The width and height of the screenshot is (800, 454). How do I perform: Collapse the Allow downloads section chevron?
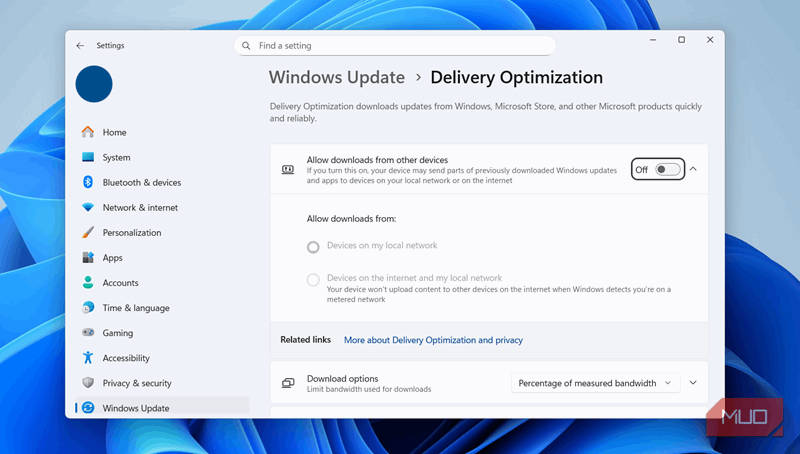693,169
